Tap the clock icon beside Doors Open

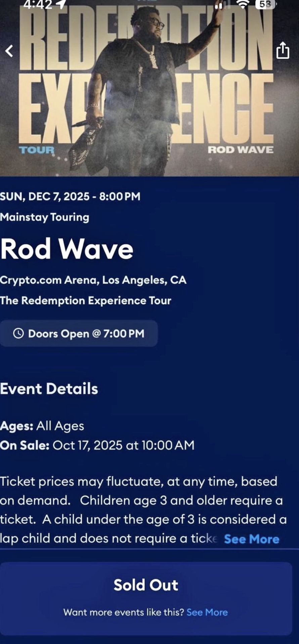[x=19, y=333]
